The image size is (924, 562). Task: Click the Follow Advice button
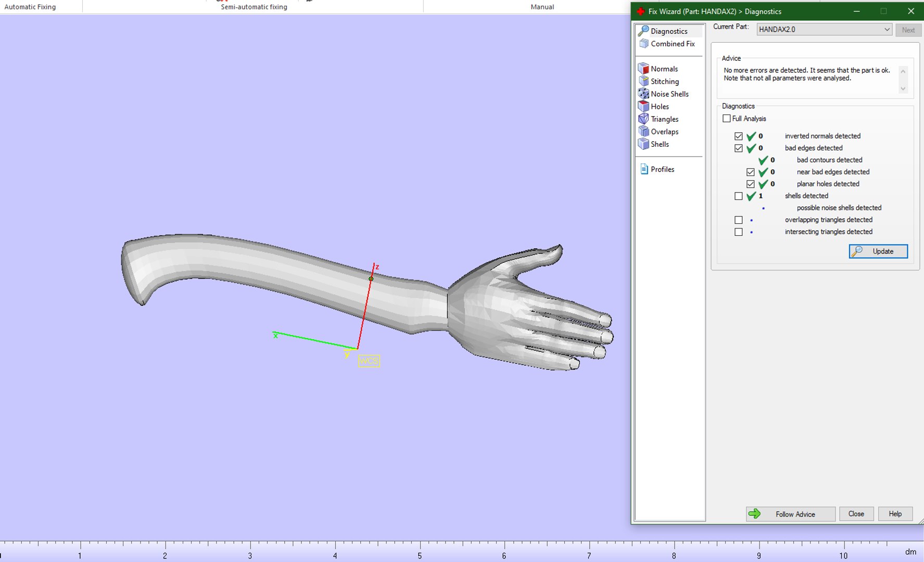(x=790, y=514)
